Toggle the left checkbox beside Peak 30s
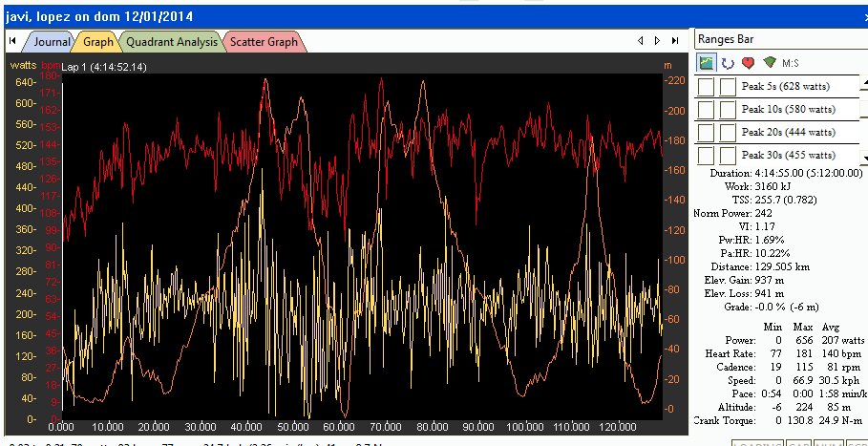Image resolution: width=868 pixels, height=446 pixels. (707, 155)
